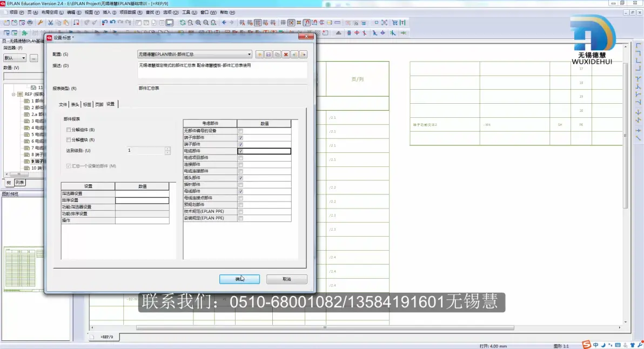Switch to the 页脚 tab
644x349 pixels.
pyautogui.click(x=99, y=105)
